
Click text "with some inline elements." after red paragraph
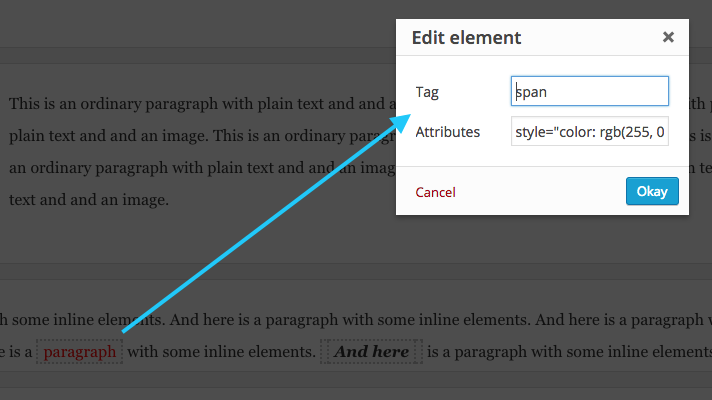tap(222, 351)
